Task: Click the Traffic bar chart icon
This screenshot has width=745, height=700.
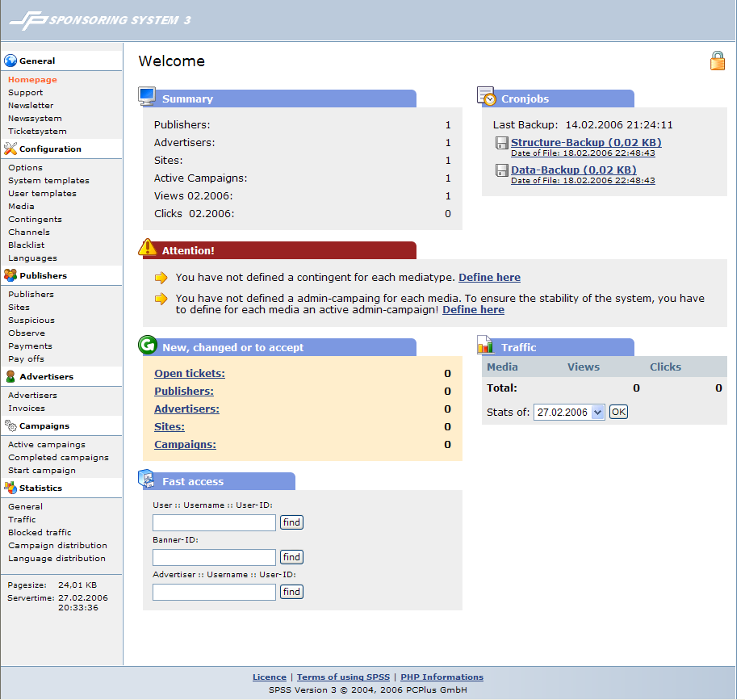Action: pos(486,346)
